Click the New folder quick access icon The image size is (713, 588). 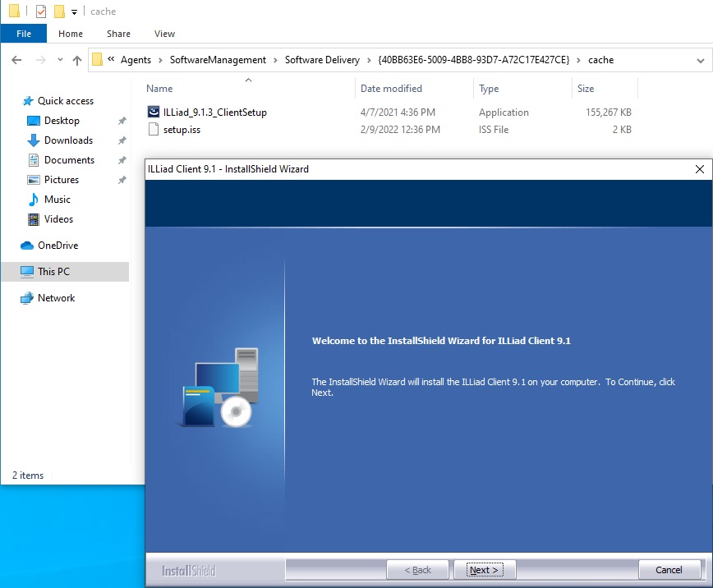click(59, 11)
